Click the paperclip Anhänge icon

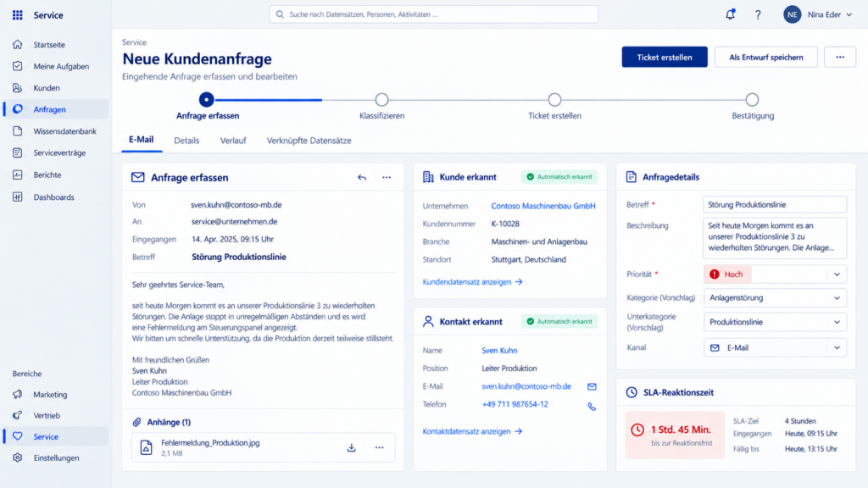point(136,422)
